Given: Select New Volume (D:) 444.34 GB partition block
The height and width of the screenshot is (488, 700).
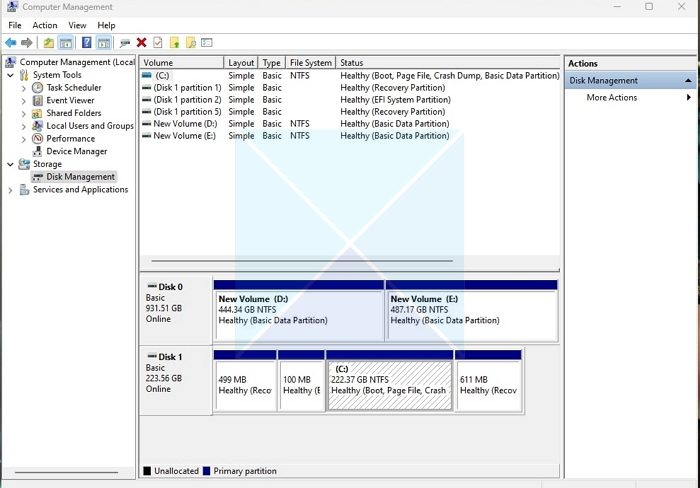Looking at the screenshot, I should pos(299,311).
